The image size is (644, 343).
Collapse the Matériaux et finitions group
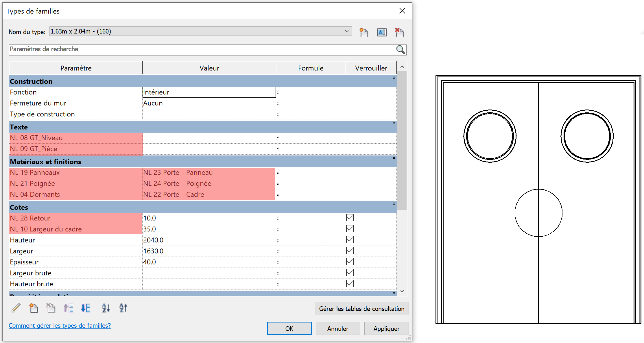coord(394,158)
